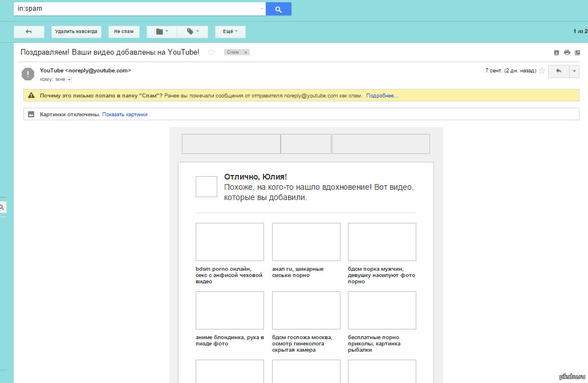The height and width of the screenshot is (383, 588).
Task: Click the spam sender exclamation avatar
Action: pos(28,74)
